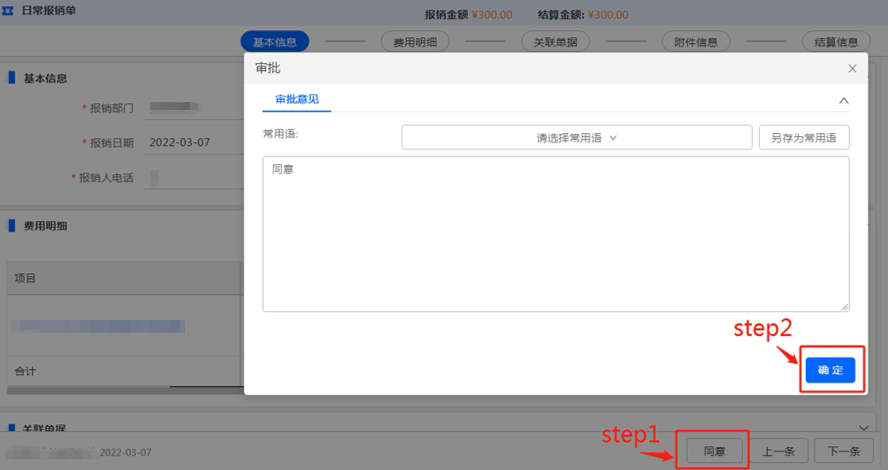Screen dimensions: 888x470
Task: Select the 审批意见 tab in the dialog
Action: 297,100
